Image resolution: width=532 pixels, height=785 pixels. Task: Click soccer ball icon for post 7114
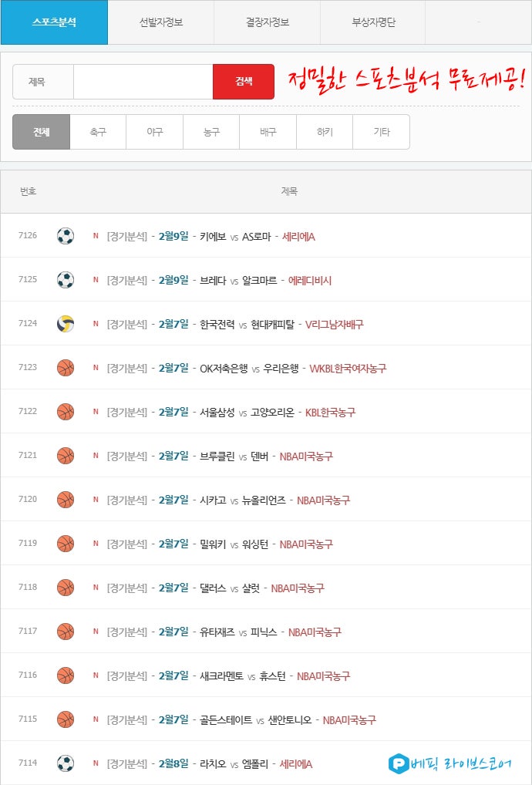coord(66,763)
